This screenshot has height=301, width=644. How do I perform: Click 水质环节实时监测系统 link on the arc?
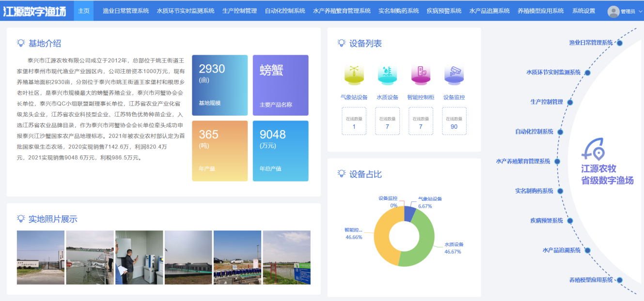click(553, 72)
